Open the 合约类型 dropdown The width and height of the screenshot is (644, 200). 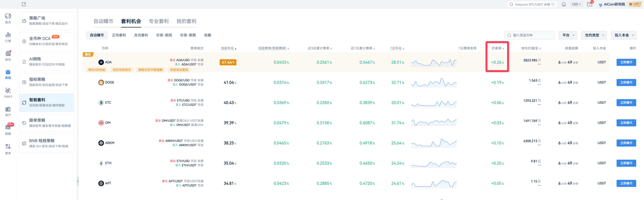594,35
